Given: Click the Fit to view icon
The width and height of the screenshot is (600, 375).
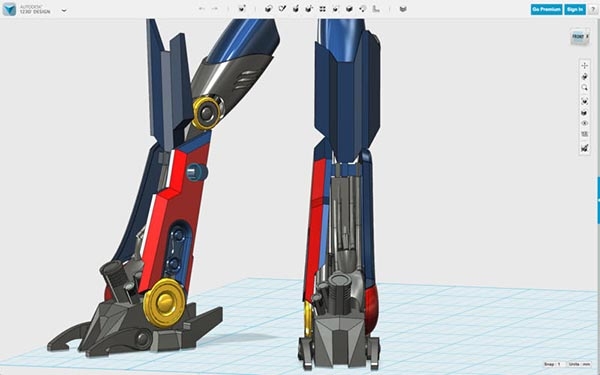Looking at the screenshot, I should click(584, 101).
